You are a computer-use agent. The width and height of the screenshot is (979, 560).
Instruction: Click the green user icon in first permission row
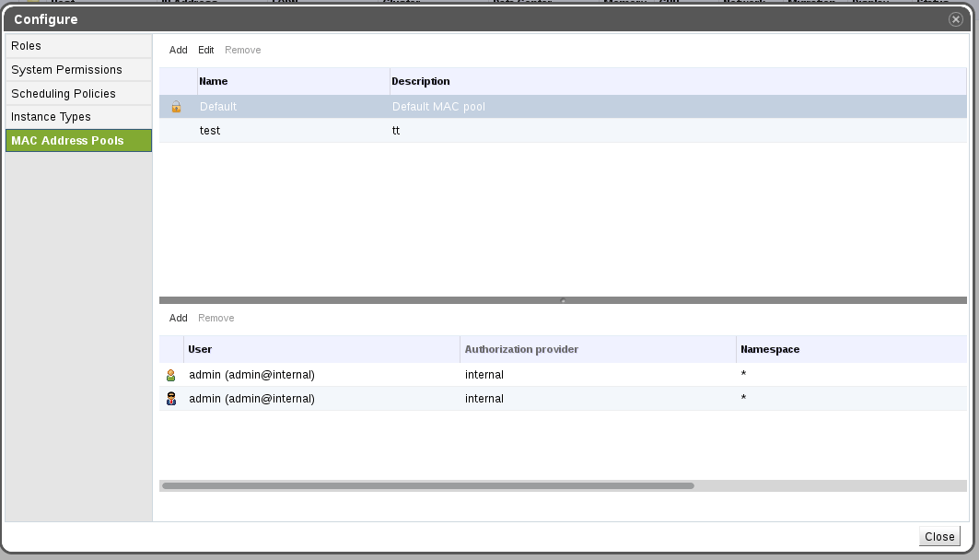click(x=170, y=376)
